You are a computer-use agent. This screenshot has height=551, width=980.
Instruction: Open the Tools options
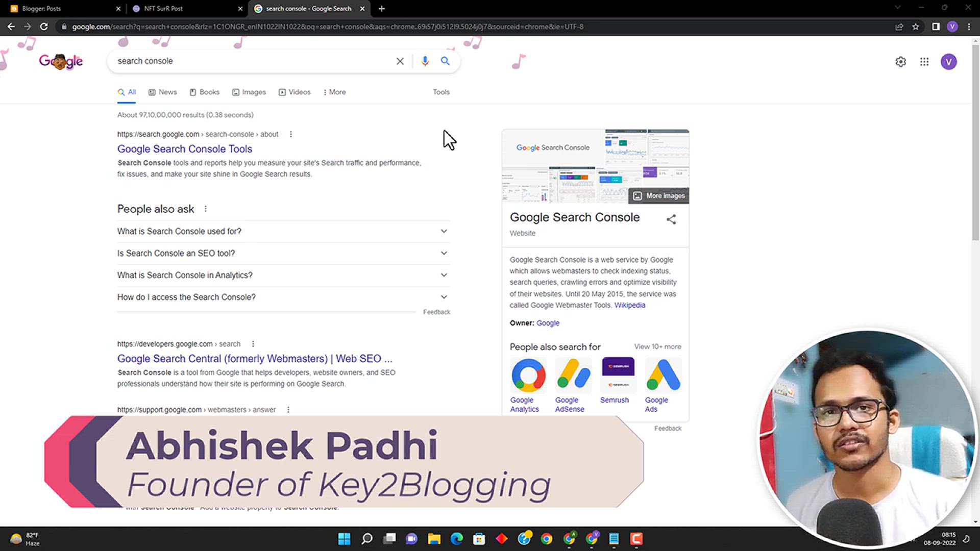coord(441,92)
